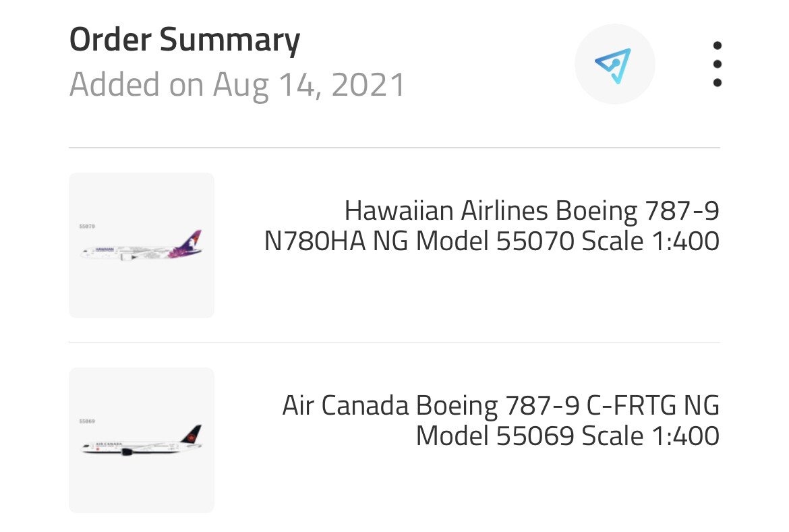
Task: Click the middle dot of the kebab menu
Action: [x=717, y=64]
